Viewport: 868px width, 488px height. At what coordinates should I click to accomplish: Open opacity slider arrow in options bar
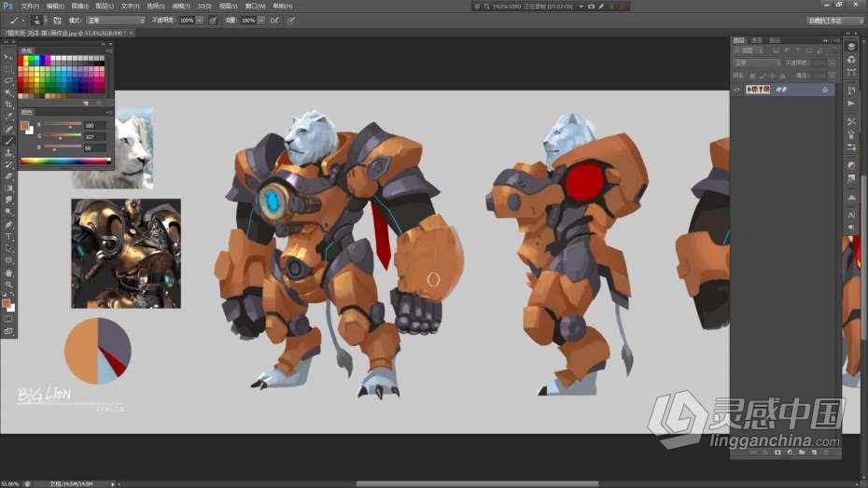tap(200, 20)
